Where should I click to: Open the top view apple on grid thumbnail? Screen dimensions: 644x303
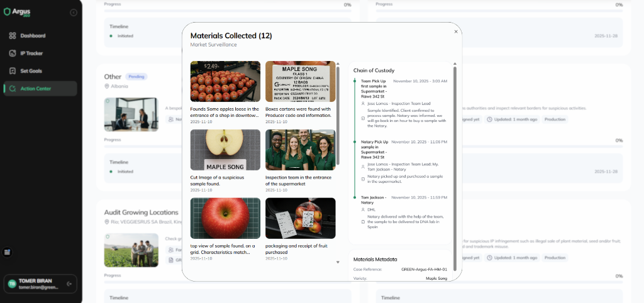pos(225,218)
